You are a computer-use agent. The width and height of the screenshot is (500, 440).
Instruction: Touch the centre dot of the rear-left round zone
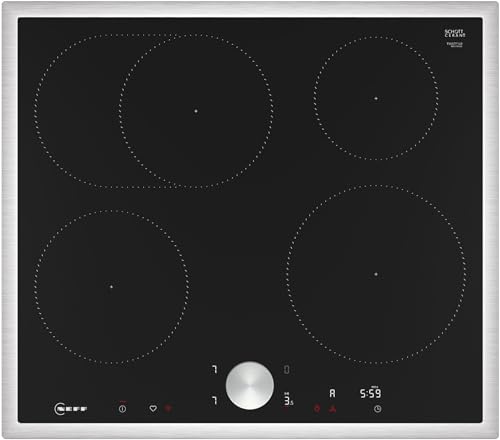(x=196, y=111)
